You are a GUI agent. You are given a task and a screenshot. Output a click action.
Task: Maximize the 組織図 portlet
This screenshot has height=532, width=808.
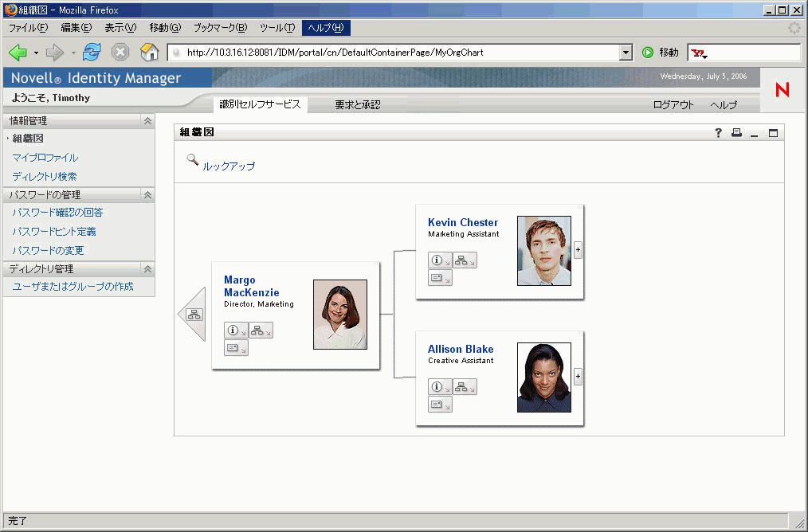[773, 133]
